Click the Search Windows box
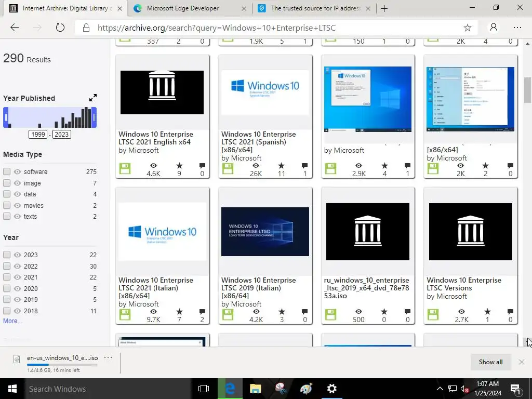Viewport: 532px width, 399px height. click(108, 389)
